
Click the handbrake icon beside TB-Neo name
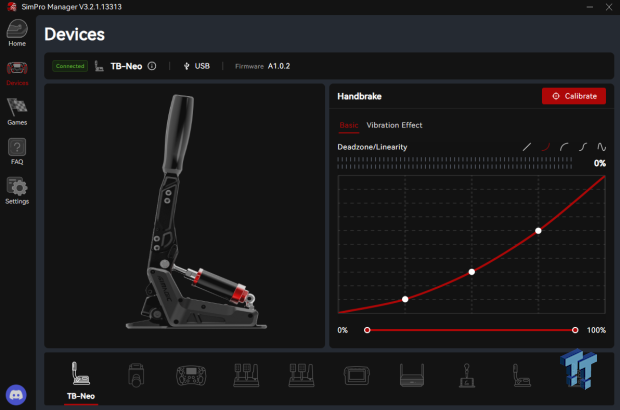coord(99,66)
